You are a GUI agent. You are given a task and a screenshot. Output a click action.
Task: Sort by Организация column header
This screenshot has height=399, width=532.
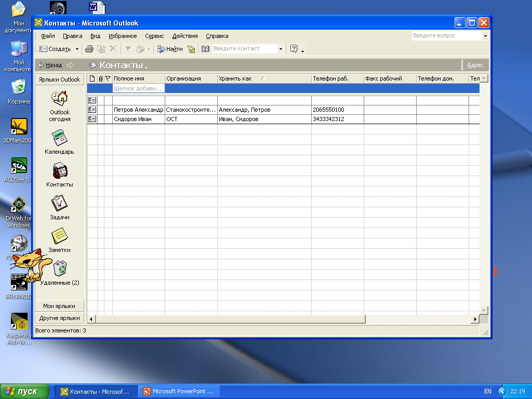[x=191, y=79]
